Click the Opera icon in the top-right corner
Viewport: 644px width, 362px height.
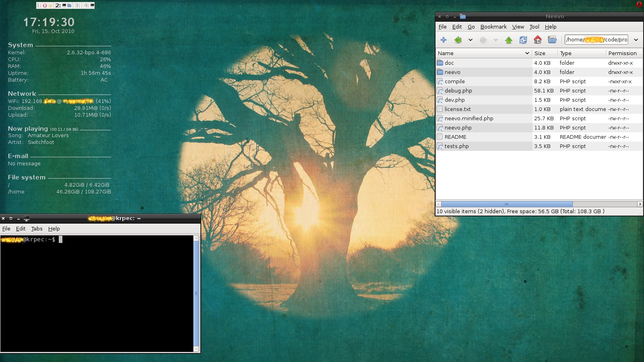point(639,4)
